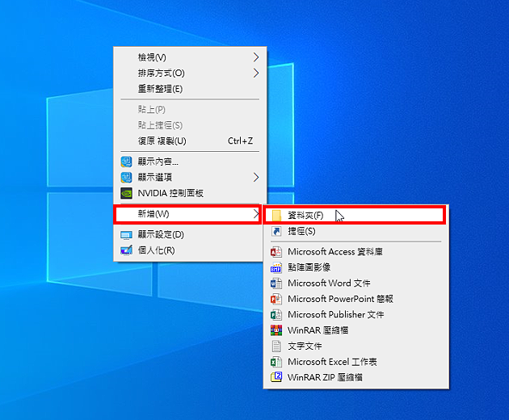Open 顯示設定(D) display settings

coord(190,235)
